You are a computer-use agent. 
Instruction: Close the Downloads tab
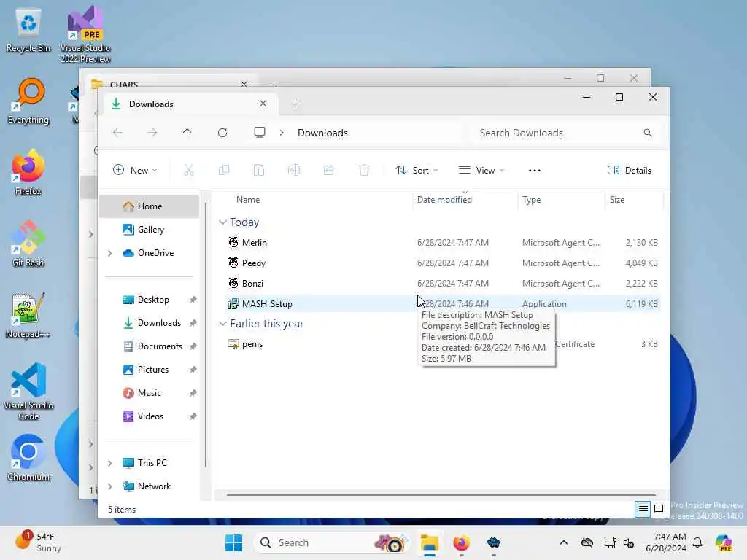point(263,104)
